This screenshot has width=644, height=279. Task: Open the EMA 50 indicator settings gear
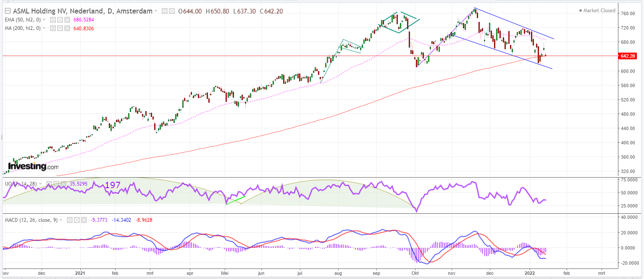tap(59, 20)
